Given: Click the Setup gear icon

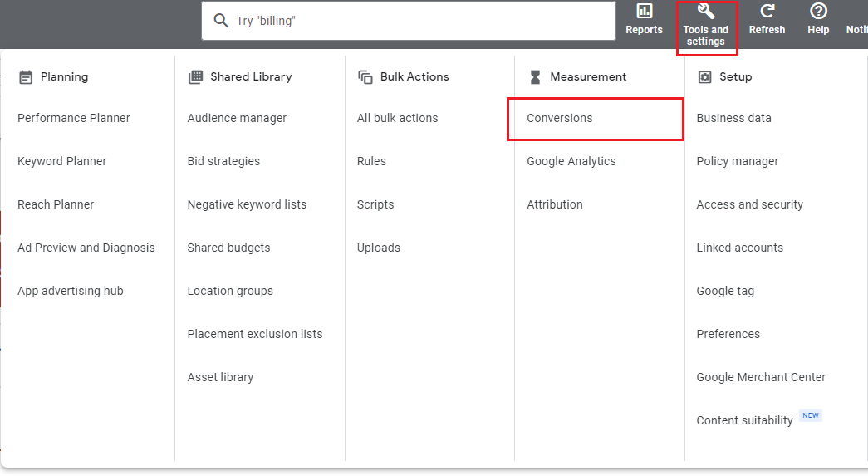Looking at the screenshot, I should point(704,77).
